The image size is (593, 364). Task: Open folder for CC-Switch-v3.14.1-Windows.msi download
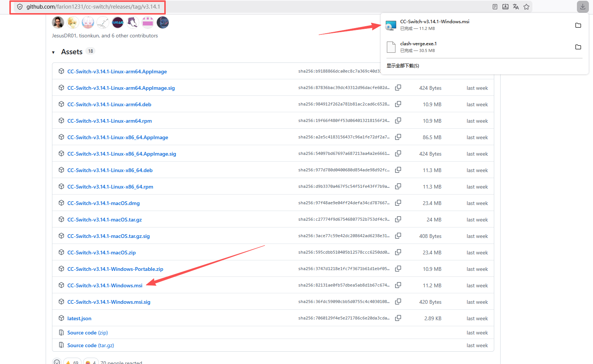pos(578,25)
